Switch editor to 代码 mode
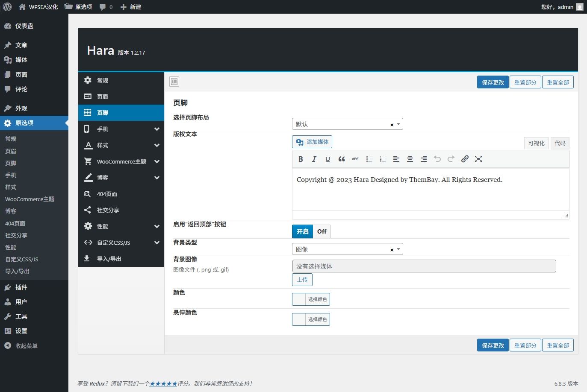Image resolution: width=587 pixels, height=392 pixels. point(560,143)
